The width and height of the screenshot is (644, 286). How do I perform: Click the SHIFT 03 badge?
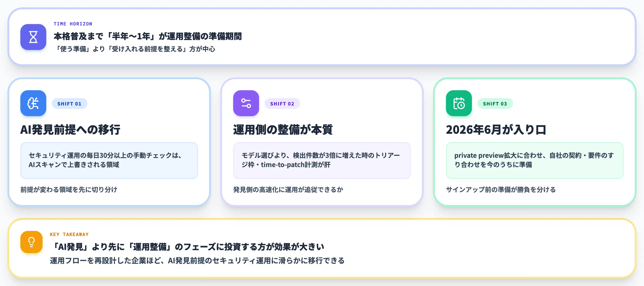[495, 103]
